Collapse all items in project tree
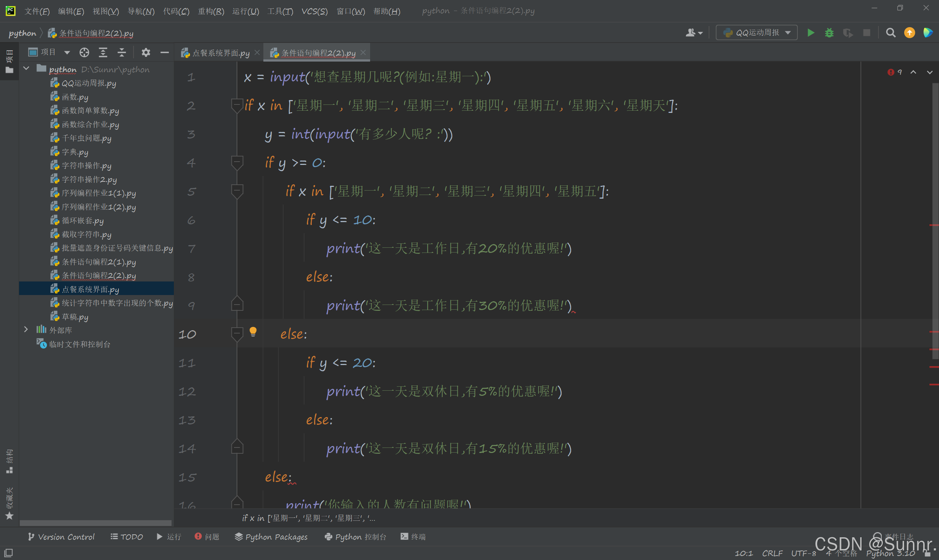This screenshot has height=560, width=939. (x=121, y=52)
